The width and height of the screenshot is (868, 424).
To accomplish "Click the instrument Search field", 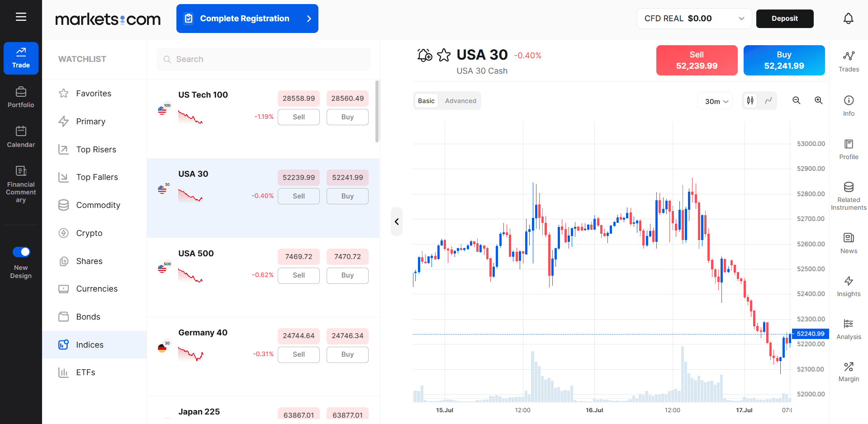I will click(x=263, y=59).
